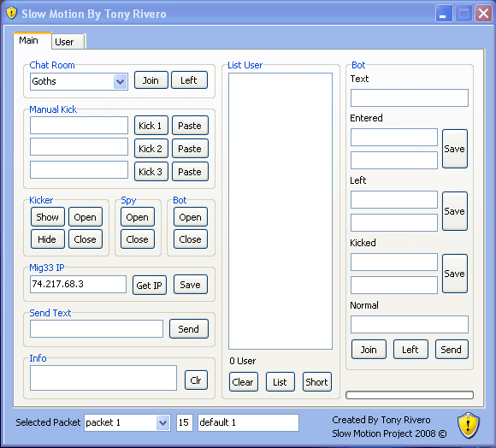Click the Send button next to Send Text
This screenshot has width=496, height=448.
pyautogui.click(x=188, y=329)
